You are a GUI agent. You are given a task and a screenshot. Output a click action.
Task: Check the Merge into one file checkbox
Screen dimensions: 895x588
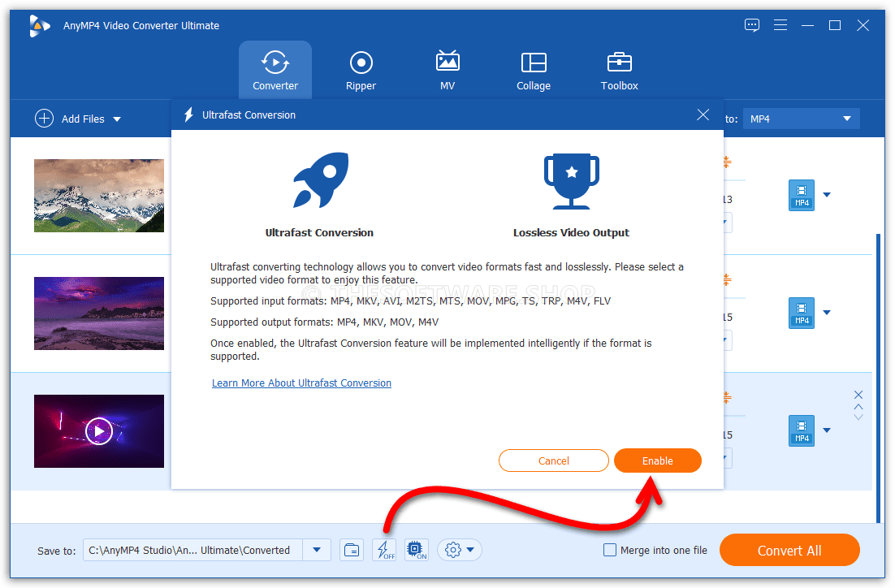[x=610, y=551]
